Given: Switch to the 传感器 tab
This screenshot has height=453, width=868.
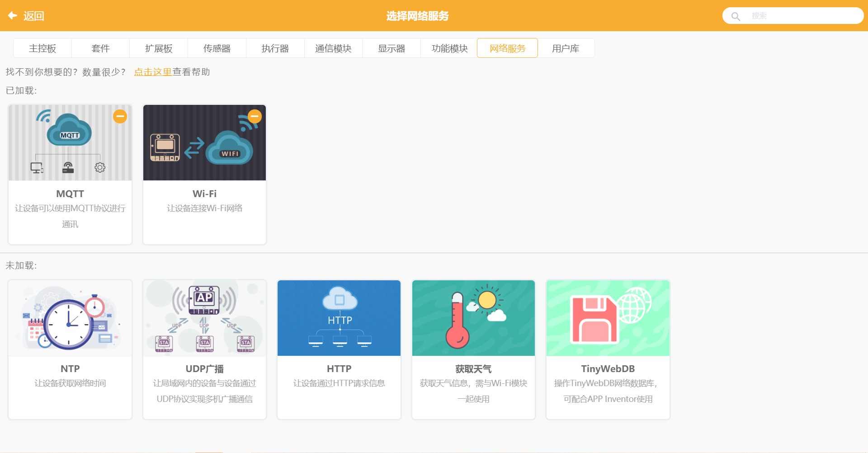Looking at the screenshot, I should click(217, 48).
